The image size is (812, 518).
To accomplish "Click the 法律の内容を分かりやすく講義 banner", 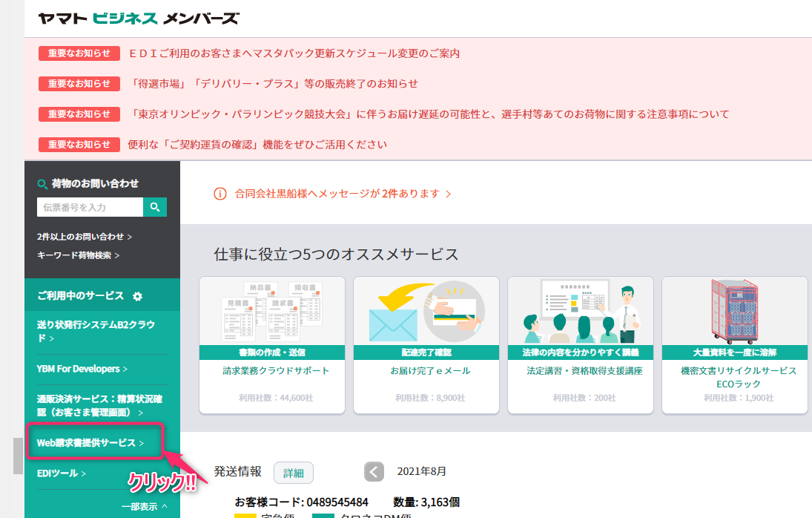I will pos(581,353).
